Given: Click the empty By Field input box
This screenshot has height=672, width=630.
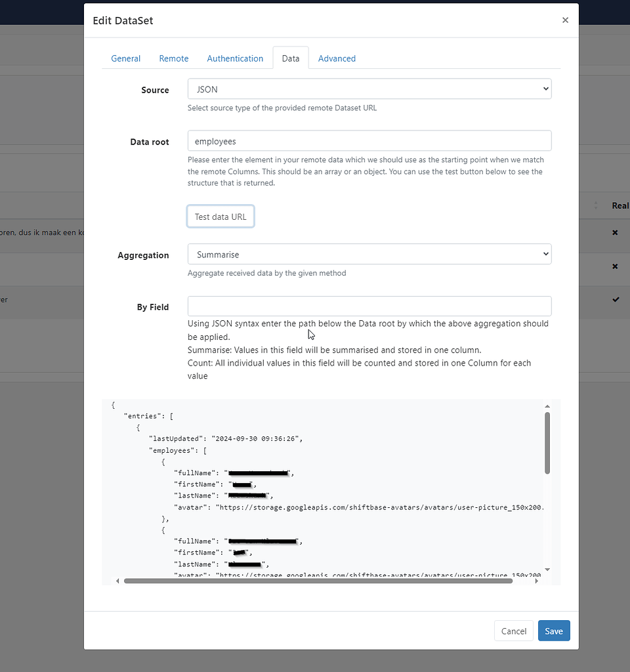Looking at the screenshot, I should (369, 306).
